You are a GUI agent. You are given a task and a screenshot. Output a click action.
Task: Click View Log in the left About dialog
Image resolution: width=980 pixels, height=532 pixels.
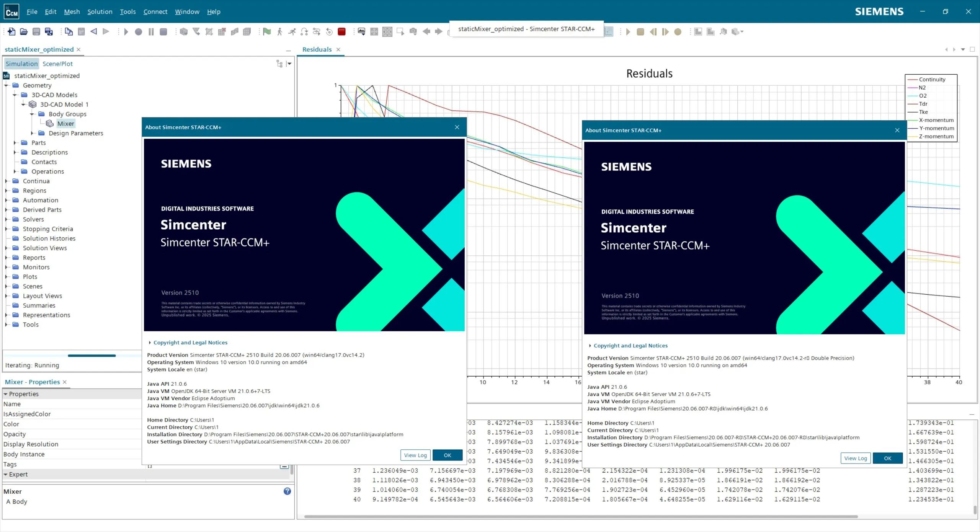click(415, 455)
